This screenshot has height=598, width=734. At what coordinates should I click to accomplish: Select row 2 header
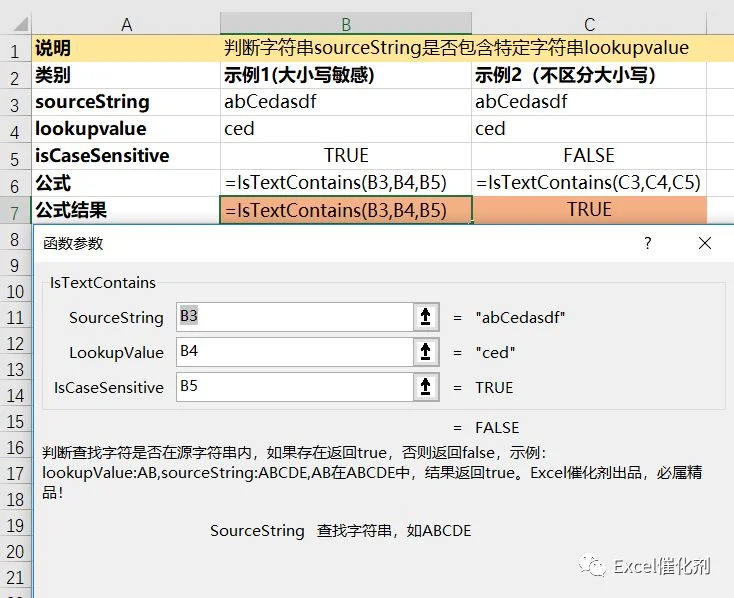pyautogui.click(x=15, y=76)
